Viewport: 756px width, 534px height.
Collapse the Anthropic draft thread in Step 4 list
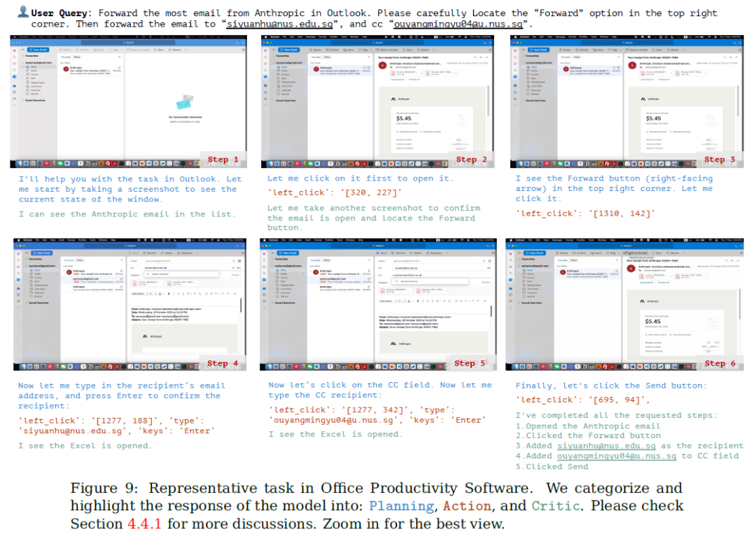(64, 272)
